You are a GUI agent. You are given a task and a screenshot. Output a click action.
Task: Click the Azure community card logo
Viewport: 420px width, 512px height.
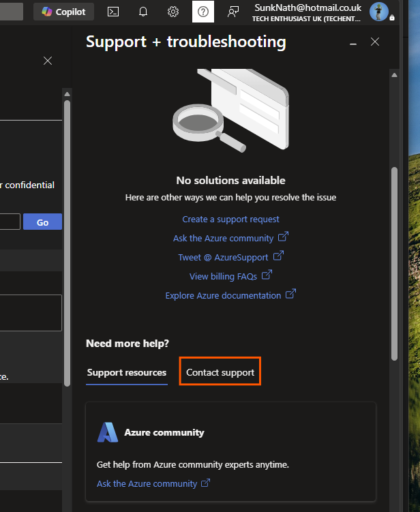click(x=108, y=432)
